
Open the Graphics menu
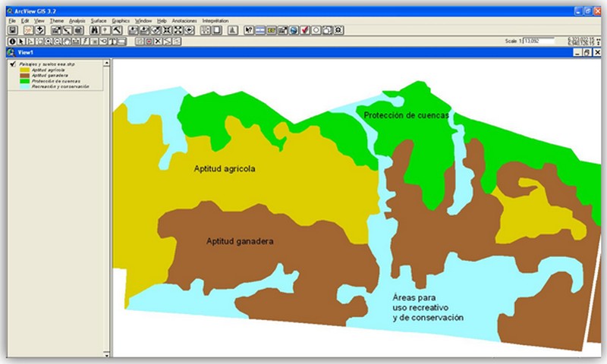[x=121, y=20]
